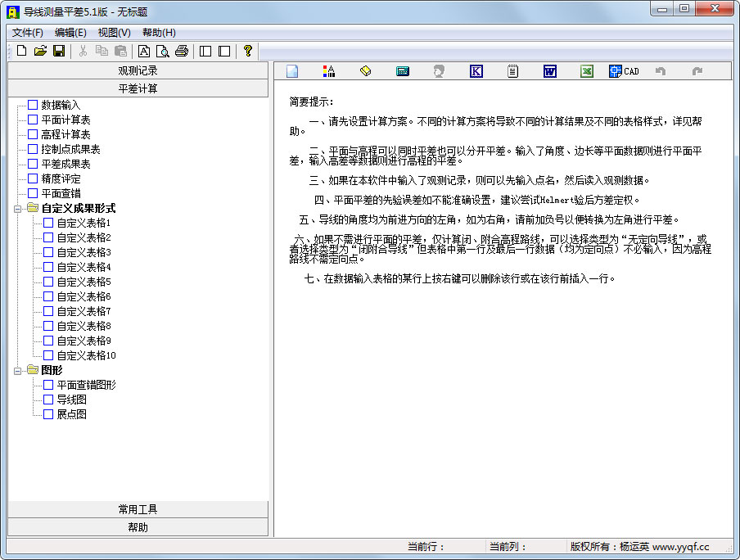
Task: Click the 版权所有 www.yyqf.cc status text
Action: 639,547
